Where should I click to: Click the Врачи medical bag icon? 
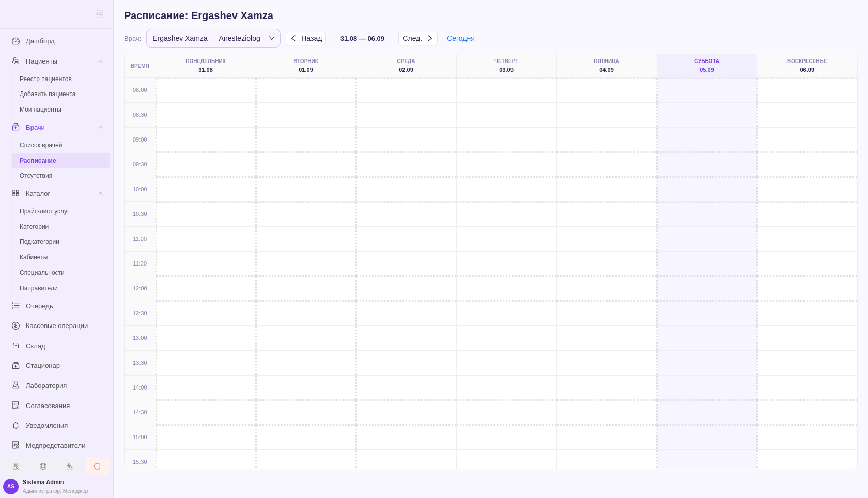16,127
